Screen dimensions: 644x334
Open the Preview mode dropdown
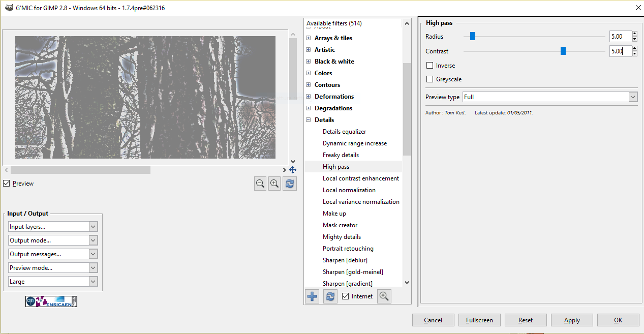(53, 268)
